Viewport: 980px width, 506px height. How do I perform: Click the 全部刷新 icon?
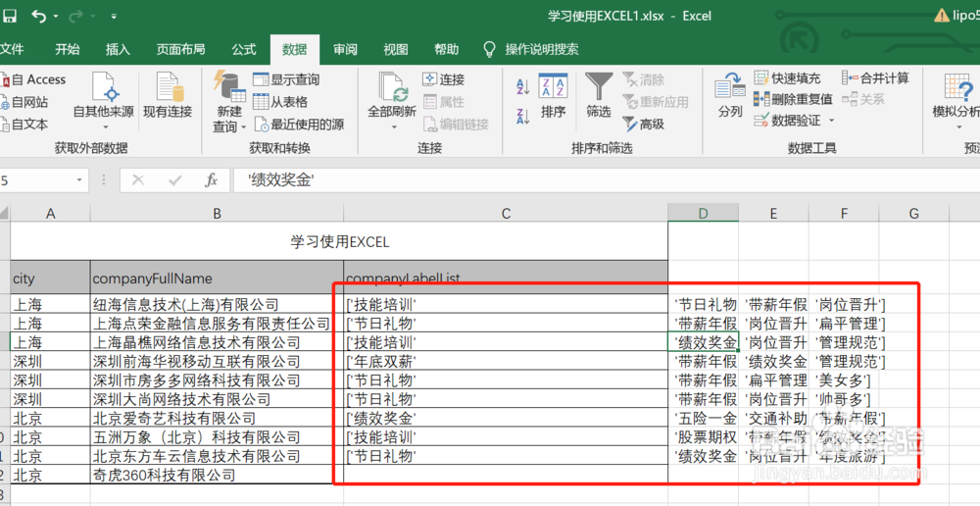tap(392, 86)
